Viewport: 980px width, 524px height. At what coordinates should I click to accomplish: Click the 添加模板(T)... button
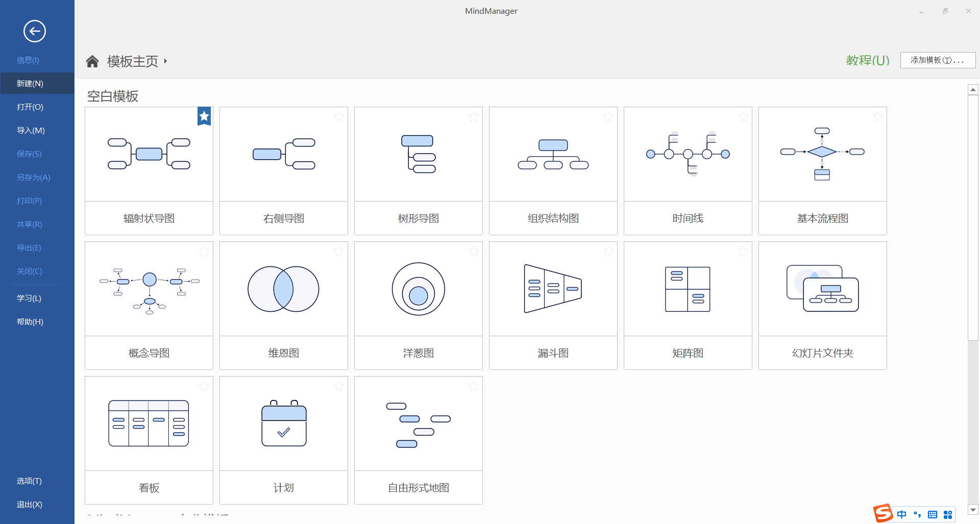point(938,60)
